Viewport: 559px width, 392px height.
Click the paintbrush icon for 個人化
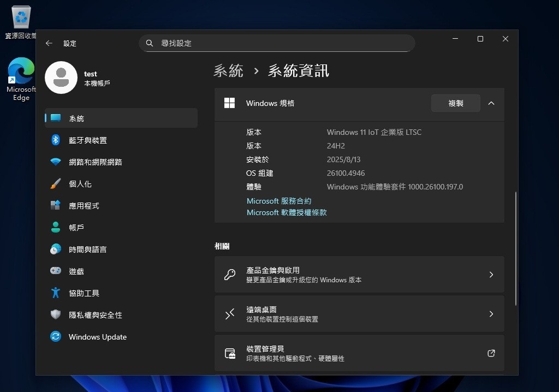(56, 183)
